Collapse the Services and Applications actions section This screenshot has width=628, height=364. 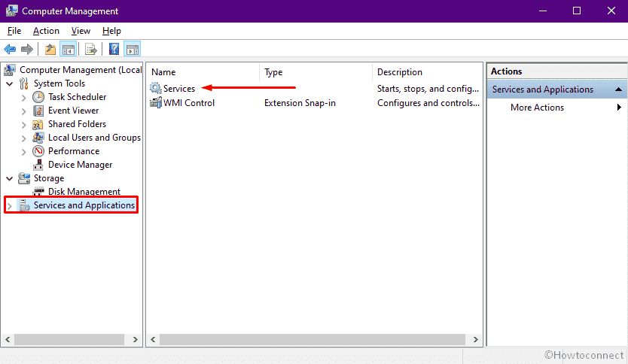(618, 89)
